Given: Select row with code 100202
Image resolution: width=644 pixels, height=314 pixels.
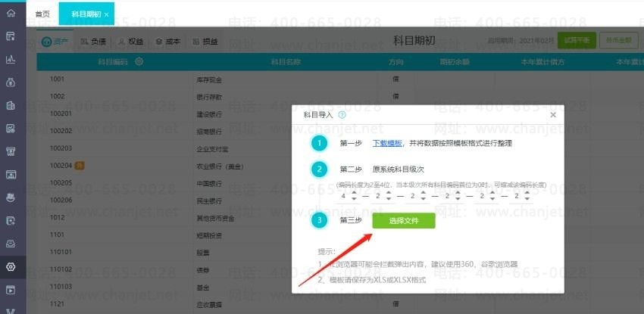Looking at the screenshot, I should pos(164,131).
